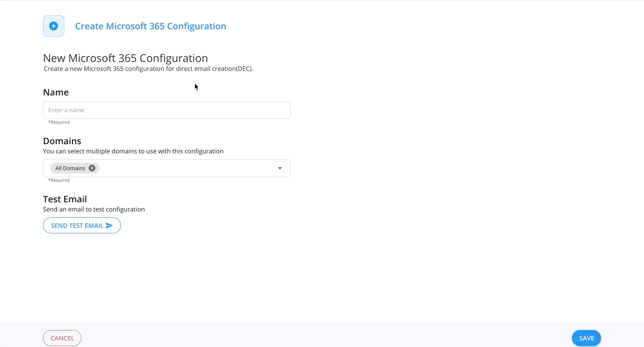
Task: Click the New Microsoft 365 Configuration heading
Action: (x=125, y=58)
